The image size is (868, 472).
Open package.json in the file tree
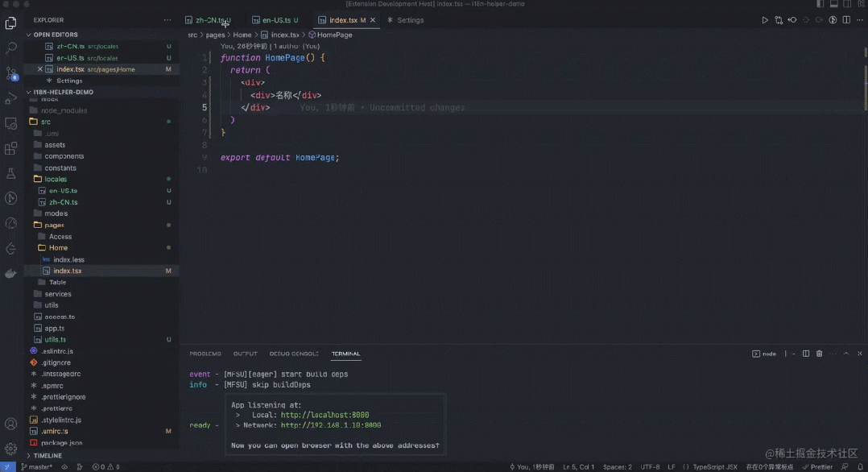61,443
